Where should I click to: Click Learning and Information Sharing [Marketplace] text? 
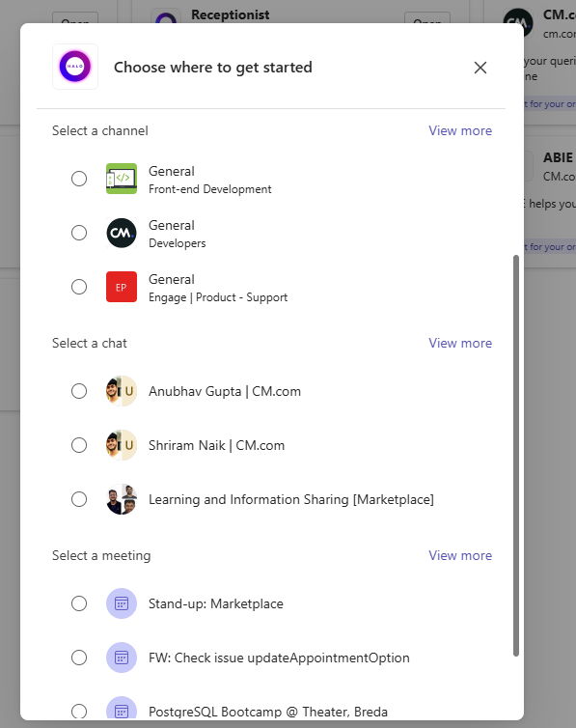(x=291, y=499)
